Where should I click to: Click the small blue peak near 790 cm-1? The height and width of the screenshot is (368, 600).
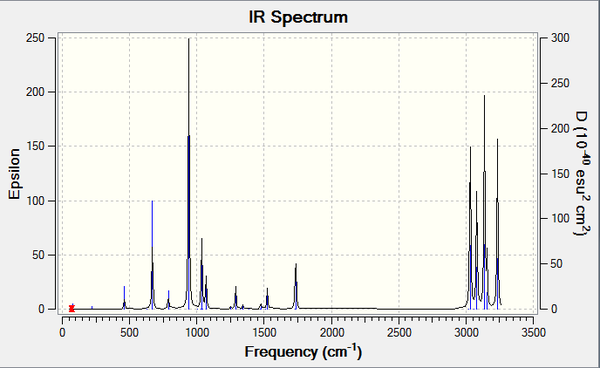click(x=168, y=300)
